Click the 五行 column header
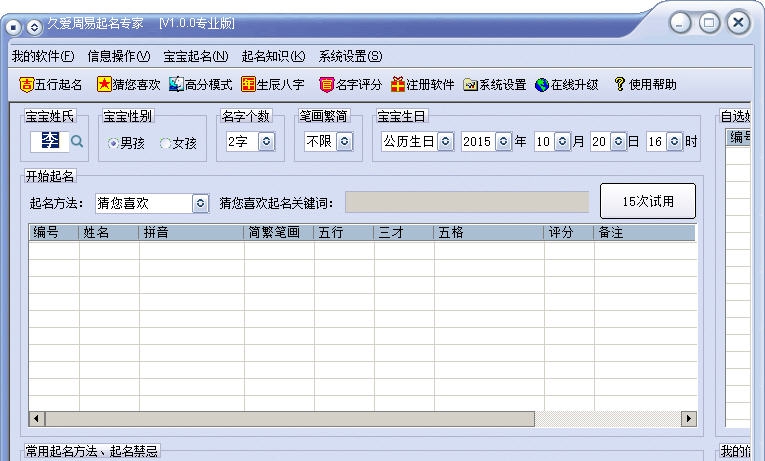 (343, 233)
